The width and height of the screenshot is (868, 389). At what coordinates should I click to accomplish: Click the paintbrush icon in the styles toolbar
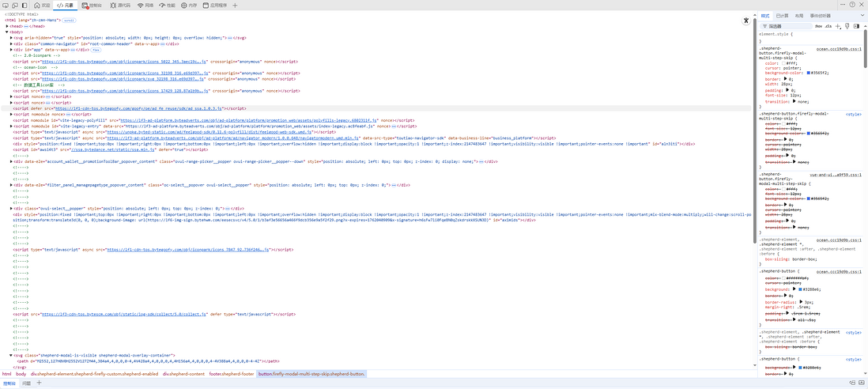pos(847,26)
